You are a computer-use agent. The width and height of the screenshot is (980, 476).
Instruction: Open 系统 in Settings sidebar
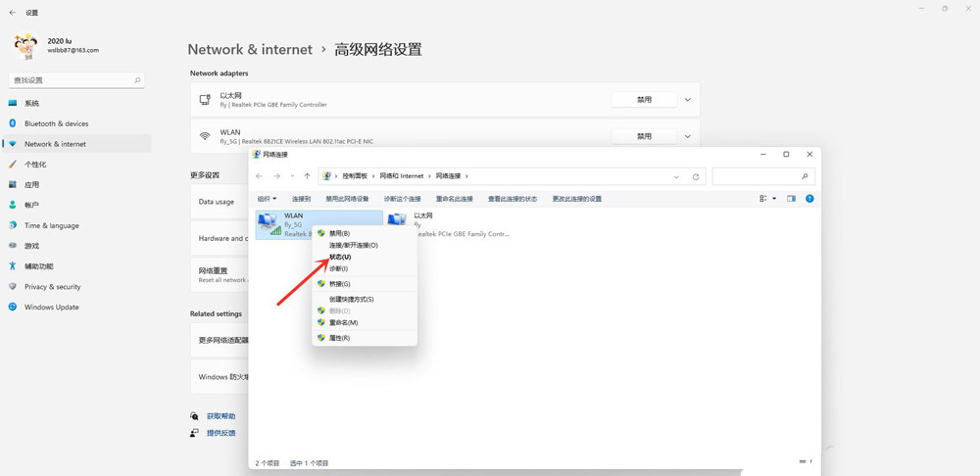pos(76,103)
